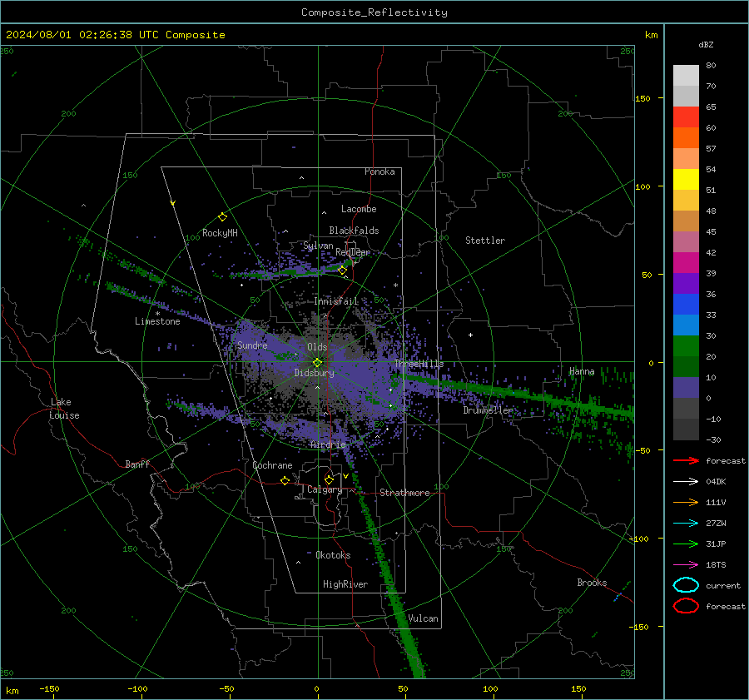This screenshot has height=700, width=749.
Task: Click the Stettler town label
Action: pos(485,241)
